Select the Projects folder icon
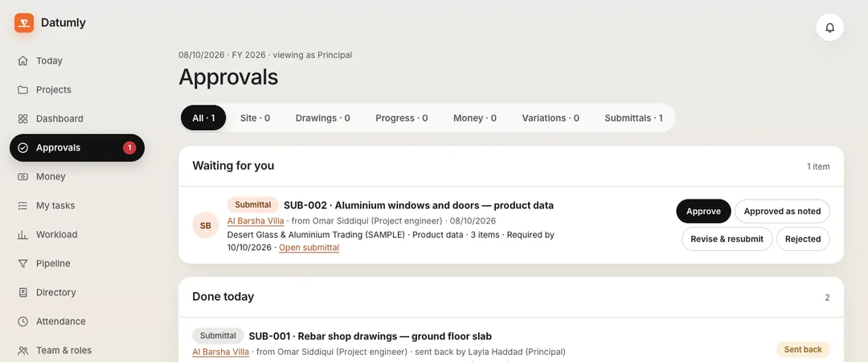Screen dimensions: 868x362 coord(23,90)
